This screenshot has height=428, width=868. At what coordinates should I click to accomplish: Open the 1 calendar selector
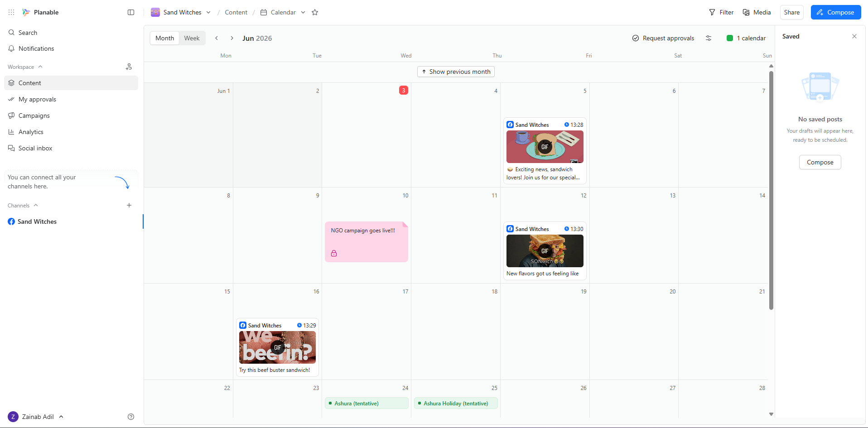coord(746,38)
